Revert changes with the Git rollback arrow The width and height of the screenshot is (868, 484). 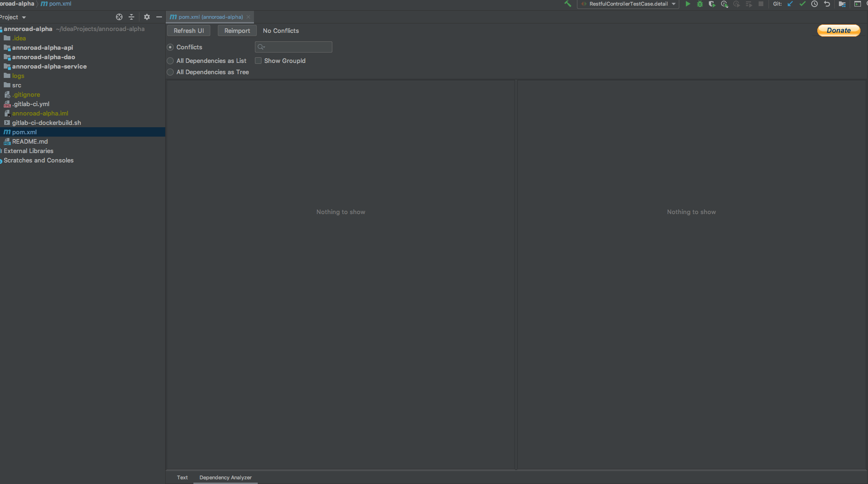[827, 4]
